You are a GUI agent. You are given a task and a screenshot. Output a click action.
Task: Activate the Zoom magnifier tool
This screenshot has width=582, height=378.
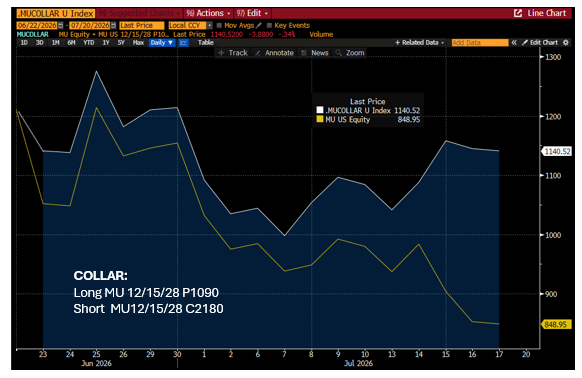point(350,53)
